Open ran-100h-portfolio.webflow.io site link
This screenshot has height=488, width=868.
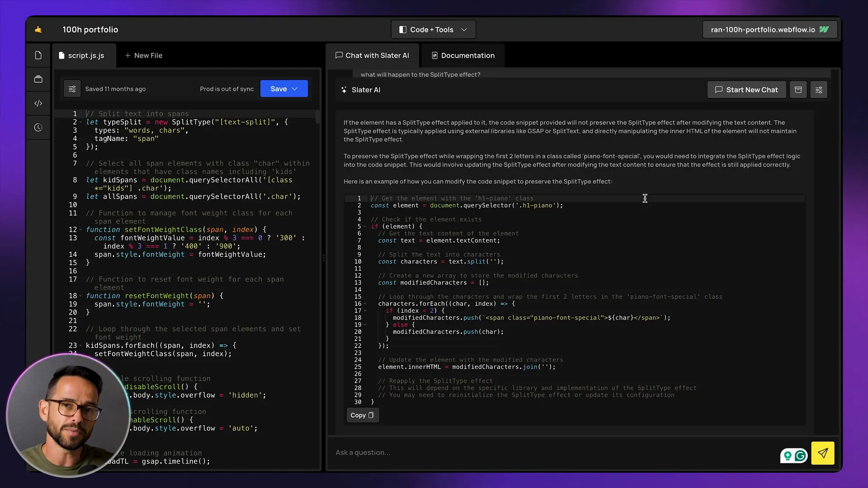769,29
